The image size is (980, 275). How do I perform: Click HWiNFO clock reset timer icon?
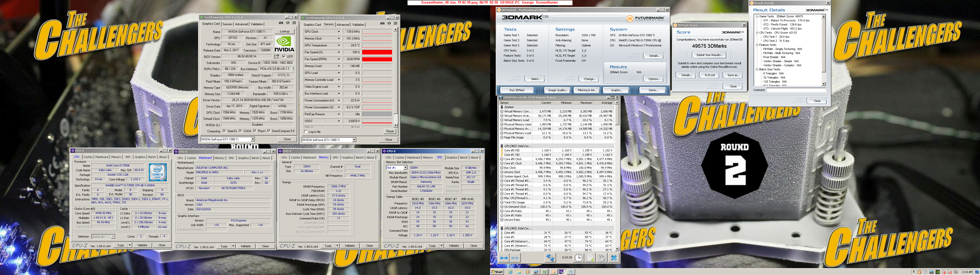coord(578,258)
